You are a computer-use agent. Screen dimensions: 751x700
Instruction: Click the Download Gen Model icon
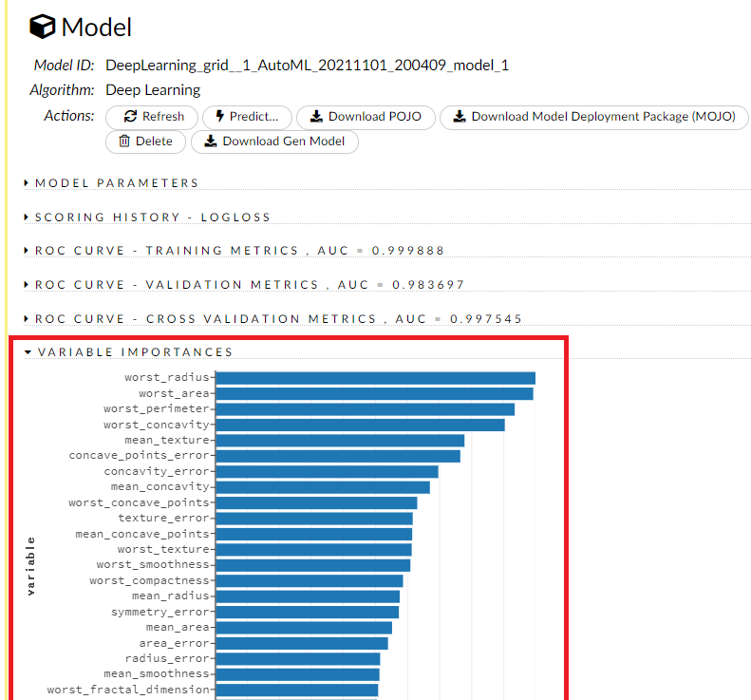(210, 142)
